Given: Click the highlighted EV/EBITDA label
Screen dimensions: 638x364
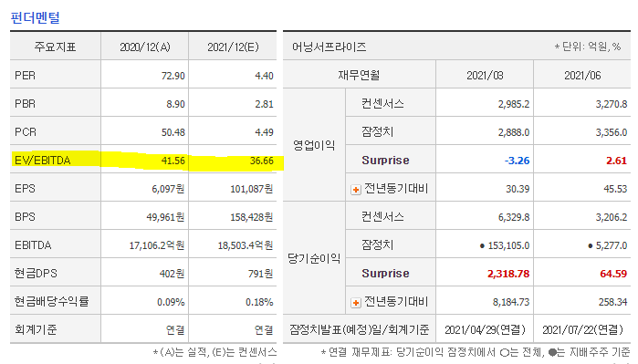Looking at the screenshot, I should [x=43, y=161].
